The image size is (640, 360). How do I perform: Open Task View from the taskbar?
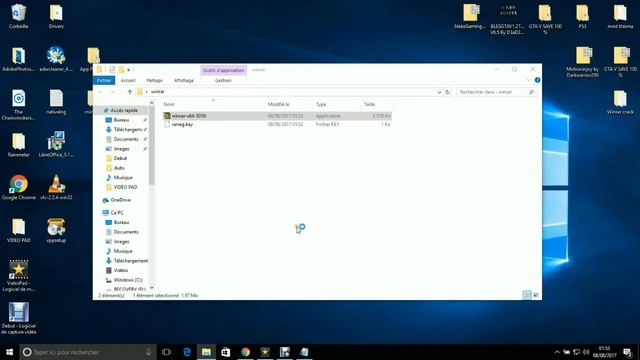click(x=166, y=352)
